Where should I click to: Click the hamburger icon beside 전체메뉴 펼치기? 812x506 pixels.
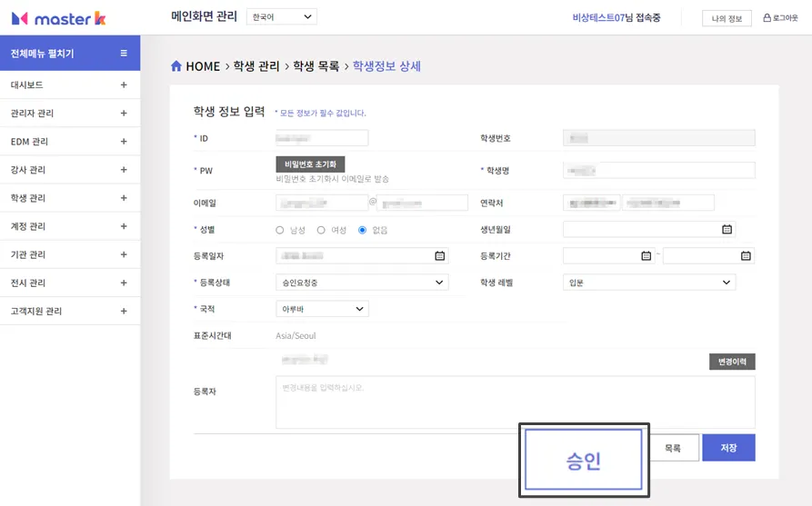124,54
